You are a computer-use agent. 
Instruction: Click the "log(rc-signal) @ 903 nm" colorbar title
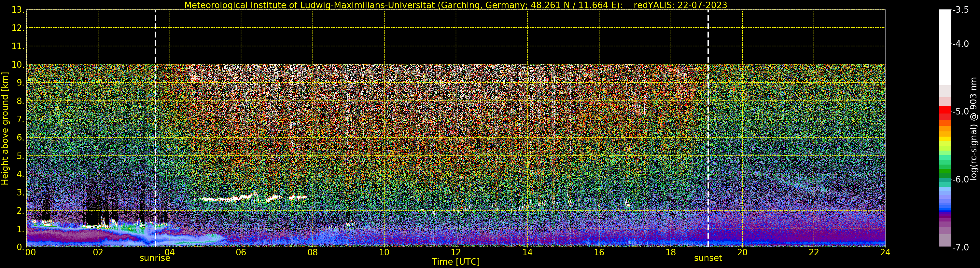click(973, 128)
